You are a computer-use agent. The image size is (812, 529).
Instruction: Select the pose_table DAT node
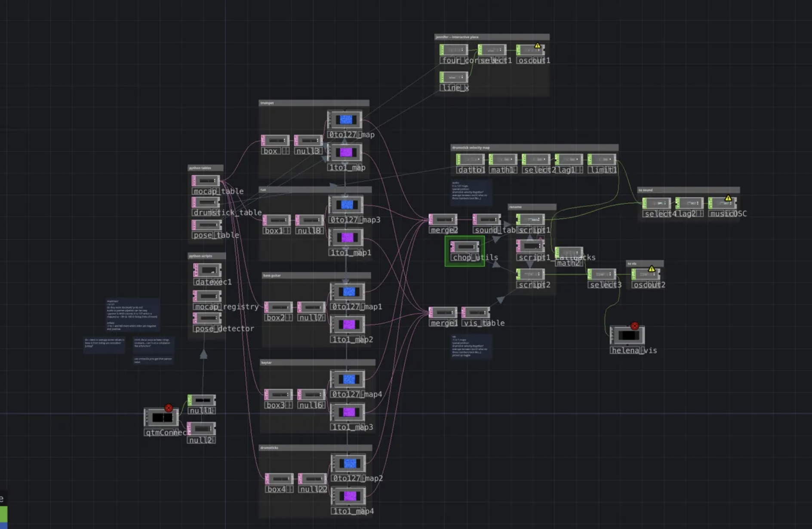[207, 225]
